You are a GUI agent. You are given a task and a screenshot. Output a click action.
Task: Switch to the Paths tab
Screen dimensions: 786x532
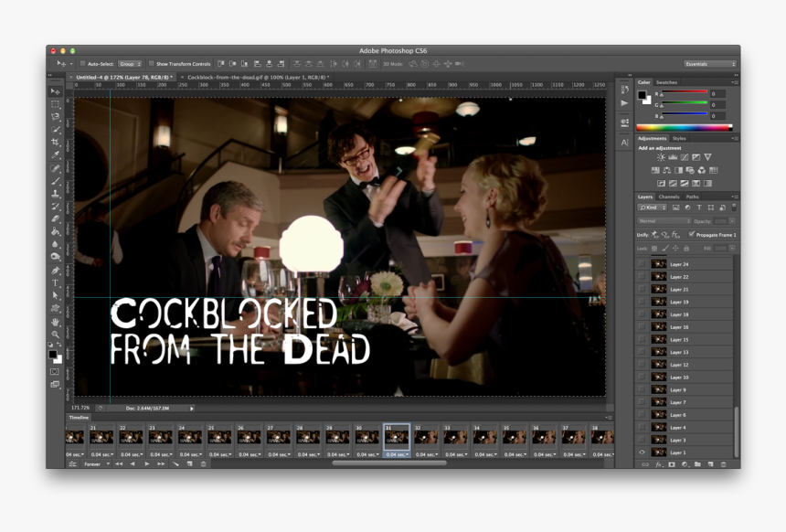[x=692, y=197]
